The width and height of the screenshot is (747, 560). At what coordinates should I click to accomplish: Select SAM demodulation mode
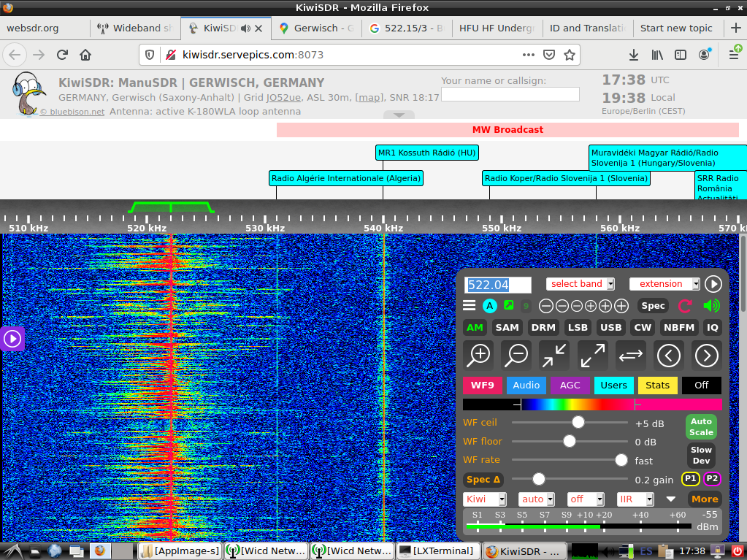[x=507, y=328]
